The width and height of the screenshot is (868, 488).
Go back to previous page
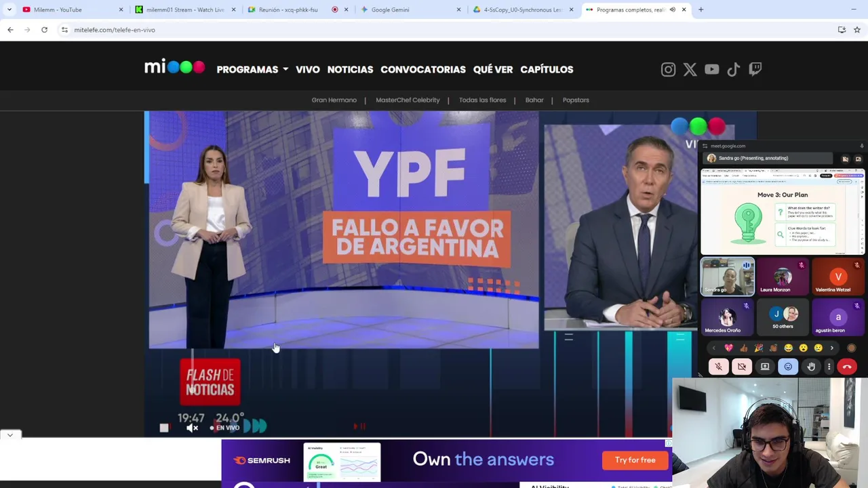coord(10,30)
